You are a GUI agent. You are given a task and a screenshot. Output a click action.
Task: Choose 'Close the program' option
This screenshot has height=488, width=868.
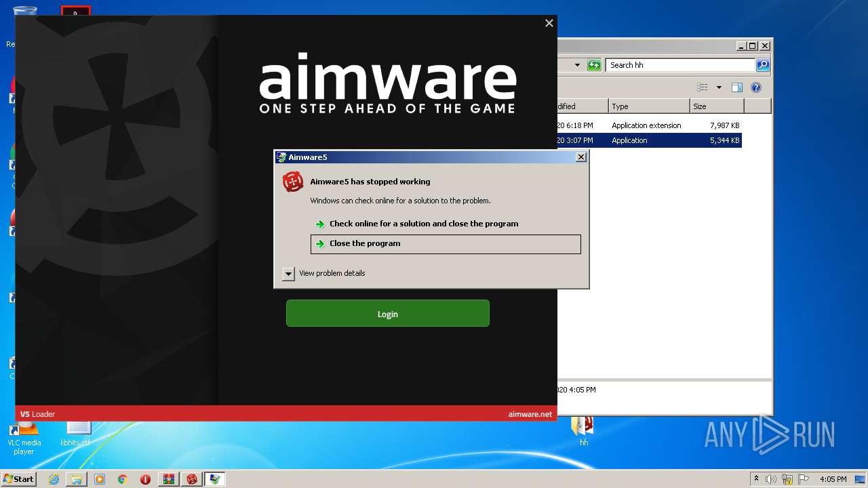pyautogui.click(x=446, y=244)
